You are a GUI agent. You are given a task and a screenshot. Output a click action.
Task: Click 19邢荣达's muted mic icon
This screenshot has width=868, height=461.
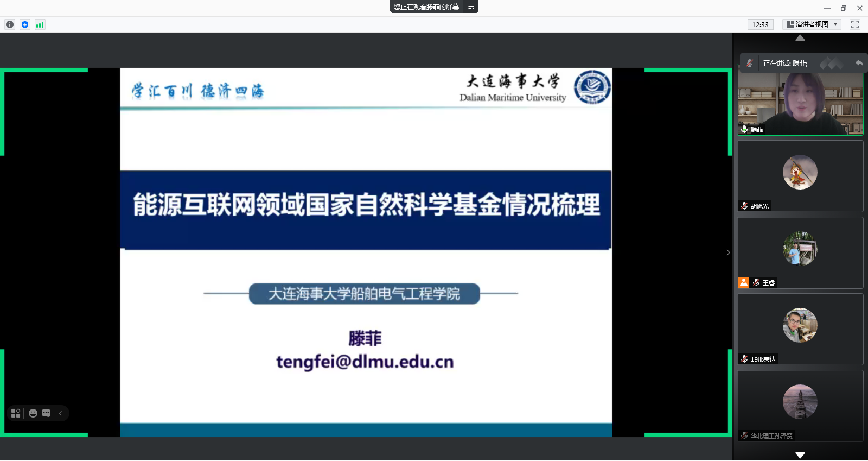click(x=744, y=359)
